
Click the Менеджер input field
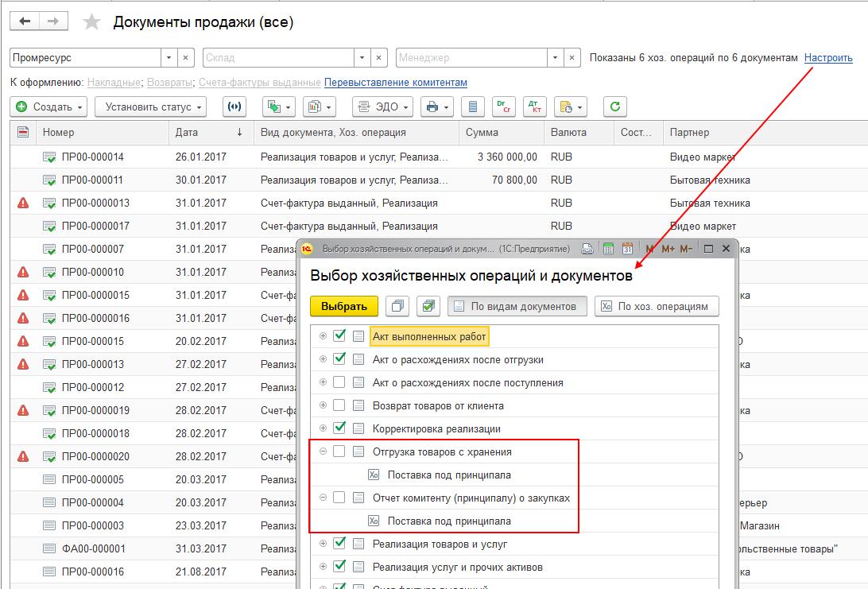[471, 57]
